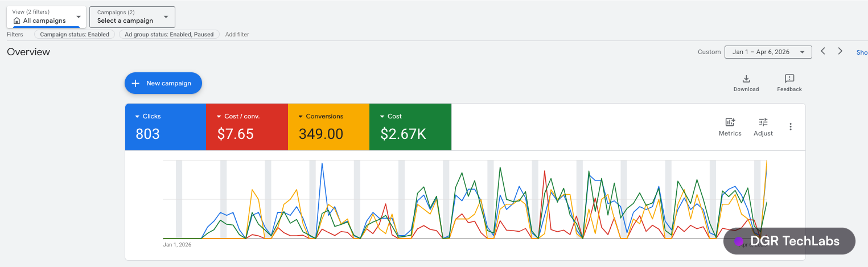
Task: Click the Overview page heading
Action: coord(28,52)
